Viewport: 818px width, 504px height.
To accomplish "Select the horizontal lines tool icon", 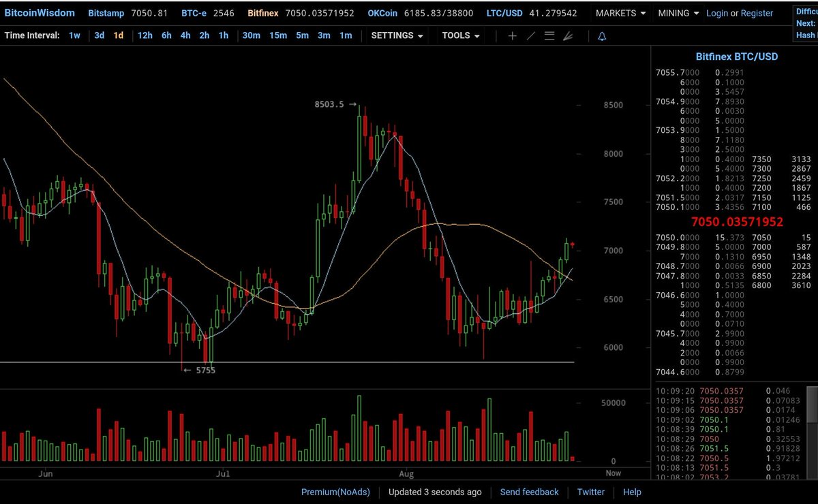I will (549, 36).
